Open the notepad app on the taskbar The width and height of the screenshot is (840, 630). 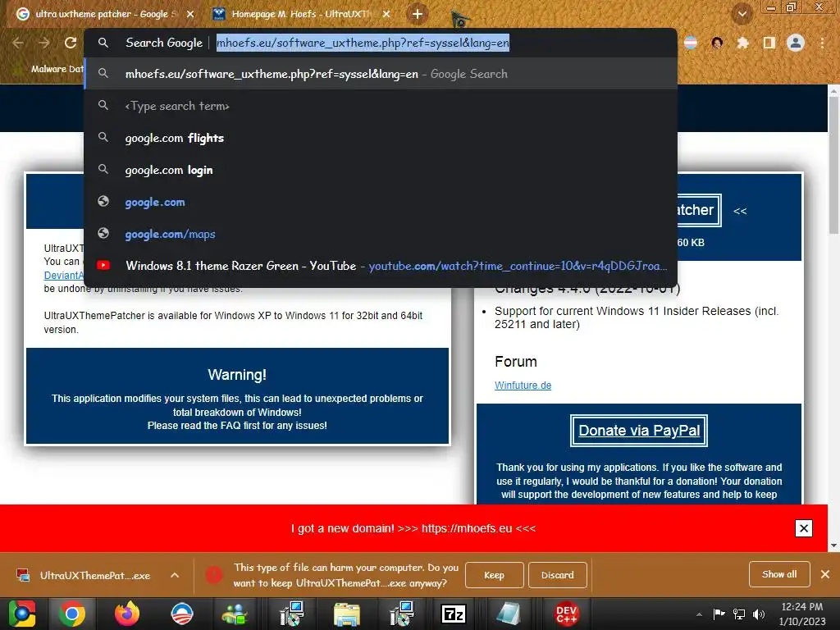(509, 614)
